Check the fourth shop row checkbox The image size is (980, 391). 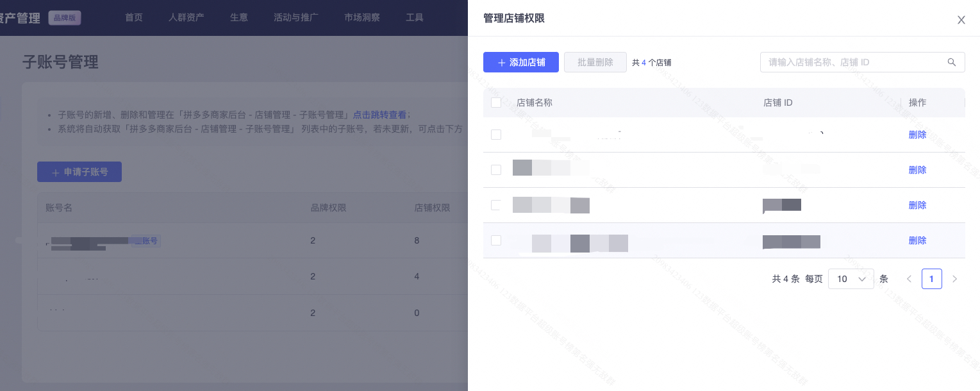pyautogui.click(x=496, y=240)
